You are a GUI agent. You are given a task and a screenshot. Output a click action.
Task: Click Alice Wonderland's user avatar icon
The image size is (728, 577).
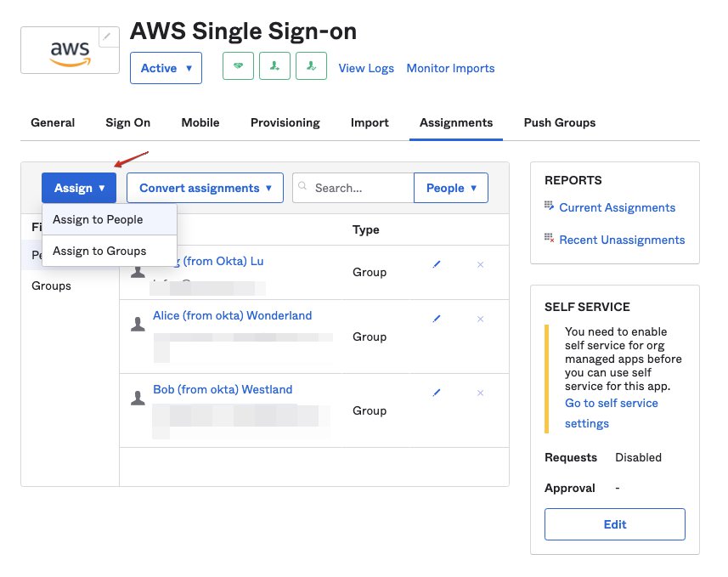click(x=138, y=324)
